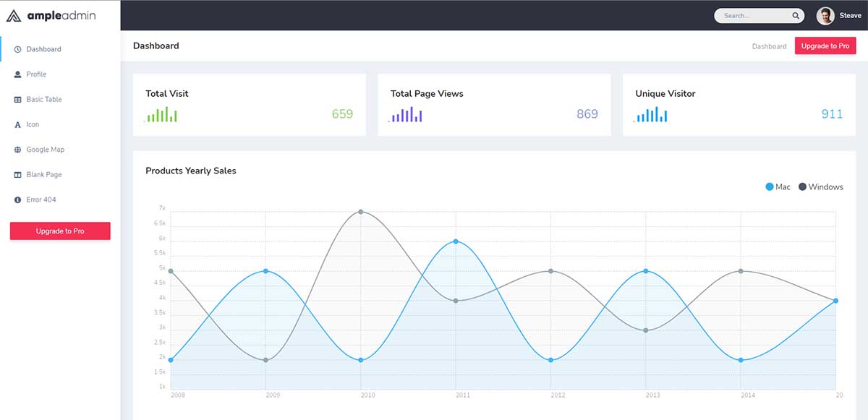Click the Blank Page columns icon
Image resolution: width=868 pixels, height=420 pixels.
click(x=17, y=175)
